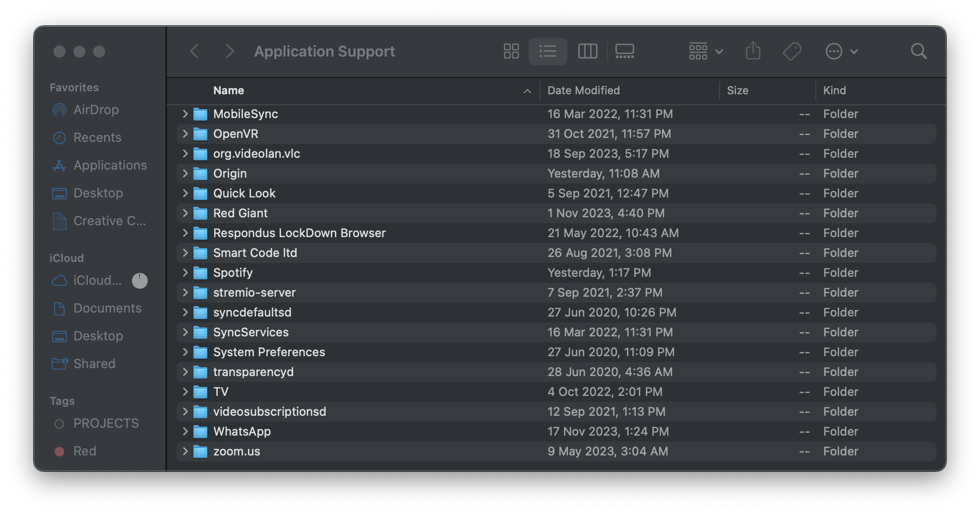Viewport: 980px width, 513px height.
Task: Click the iCloud storage progress indicator
Action: (140, 281)
